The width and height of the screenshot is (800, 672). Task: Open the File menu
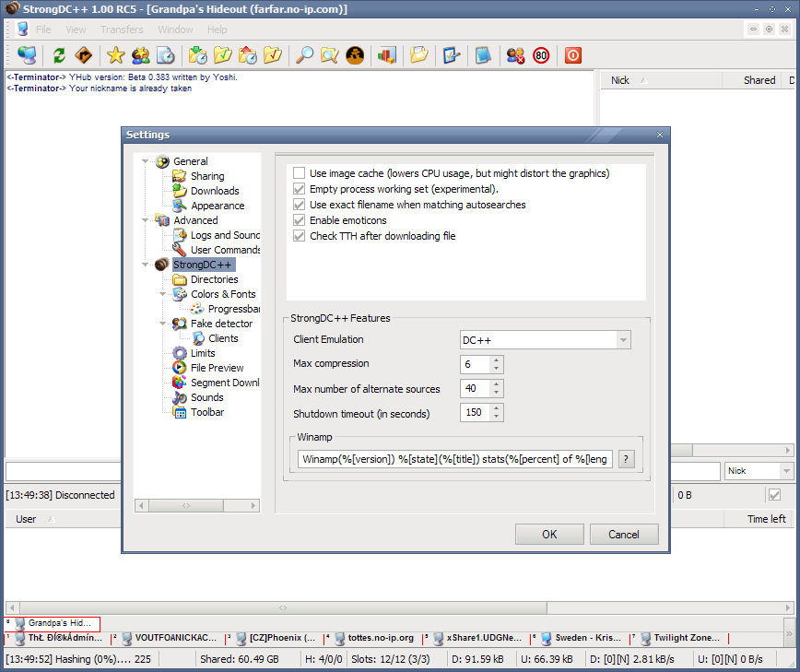pos(43,29)
